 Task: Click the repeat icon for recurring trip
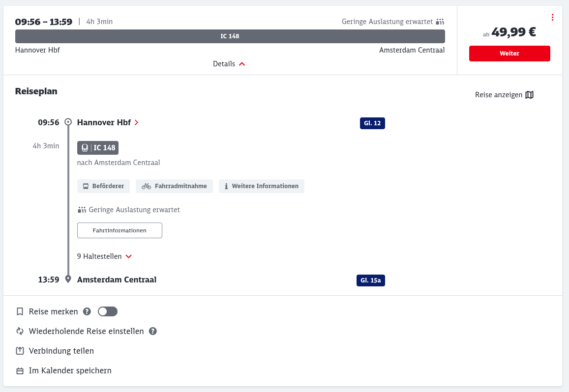point(20,331)
